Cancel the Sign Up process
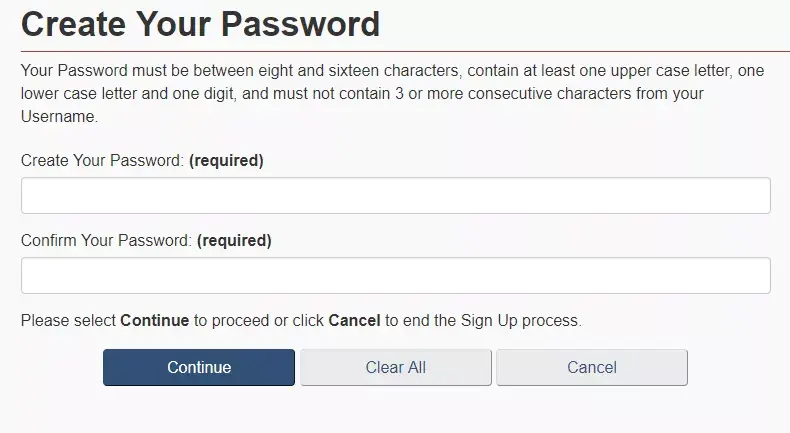Image resolution: width=790 pixels, height=433 pixels. (x=592, y=367)
